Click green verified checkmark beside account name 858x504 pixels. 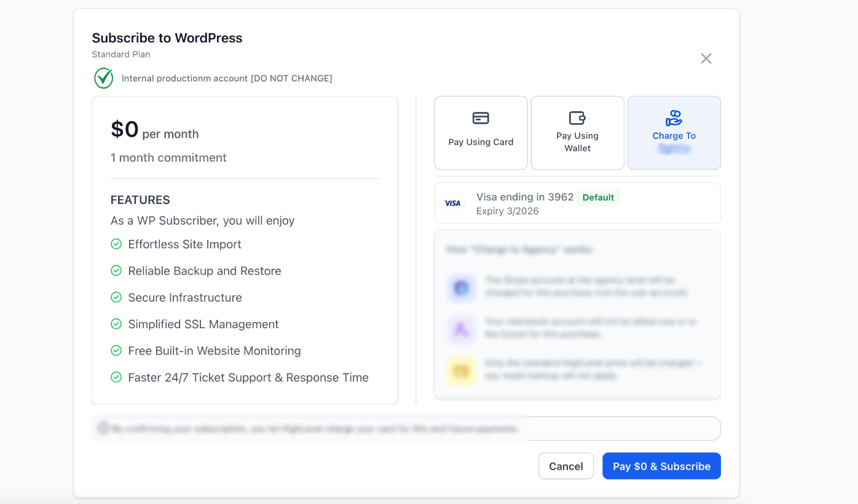[x=104, y=78]
